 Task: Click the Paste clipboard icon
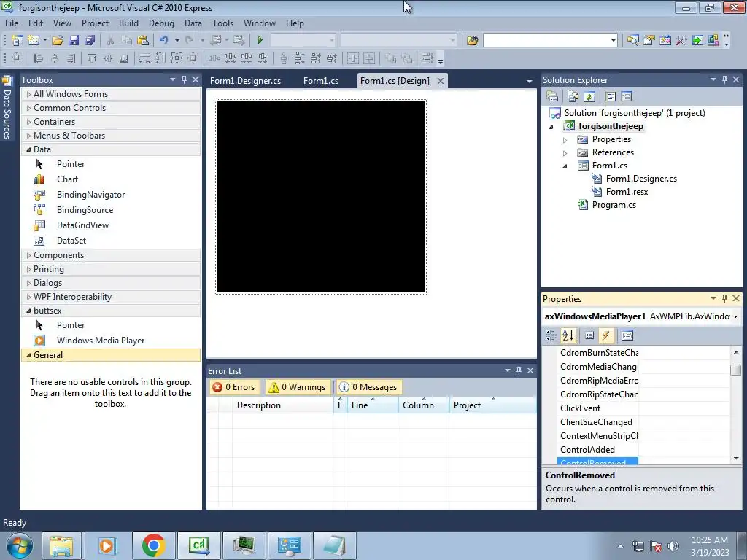click(x=142, y=40)
